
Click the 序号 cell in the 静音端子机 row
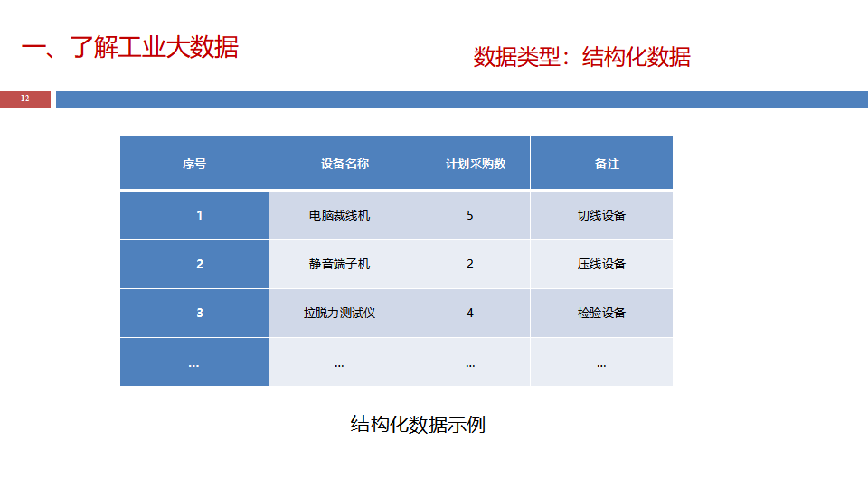(194, 265)
